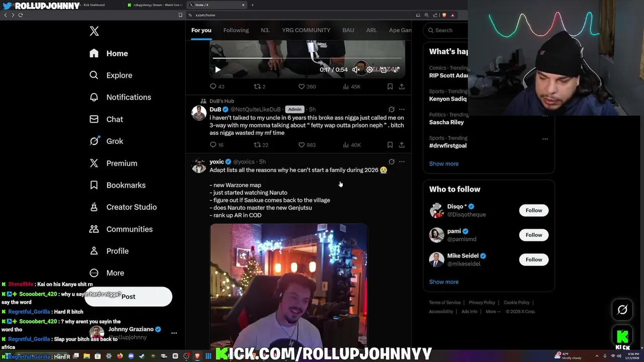
Task: Repost DuB's post showing 22 reposts
Action: point(261,145)
